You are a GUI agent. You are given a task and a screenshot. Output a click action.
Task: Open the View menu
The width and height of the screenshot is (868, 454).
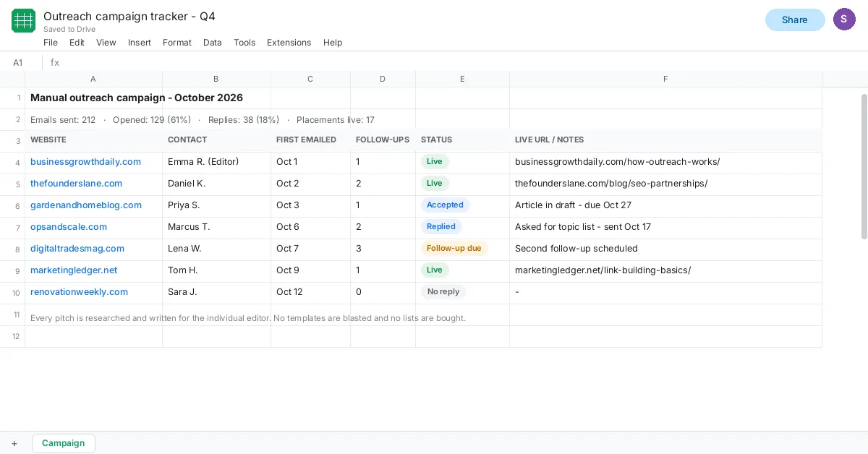pyautogui.click(x=106, y=43)
